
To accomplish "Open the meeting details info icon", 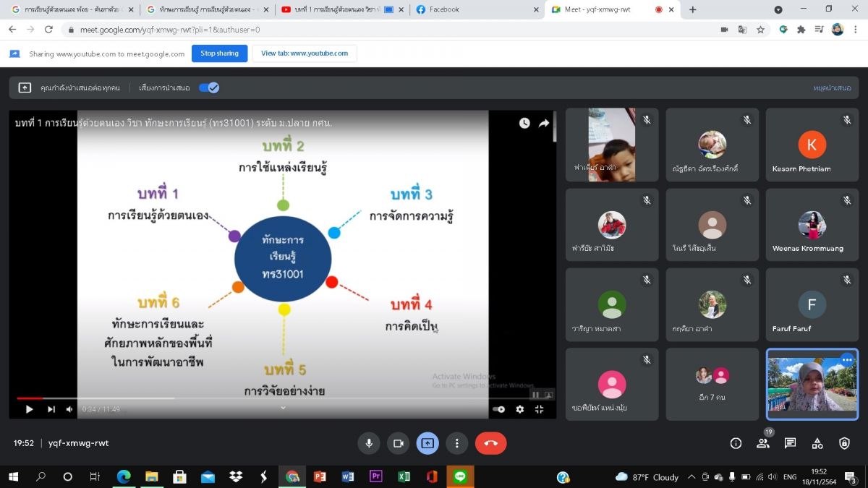I will pos(736,443).
